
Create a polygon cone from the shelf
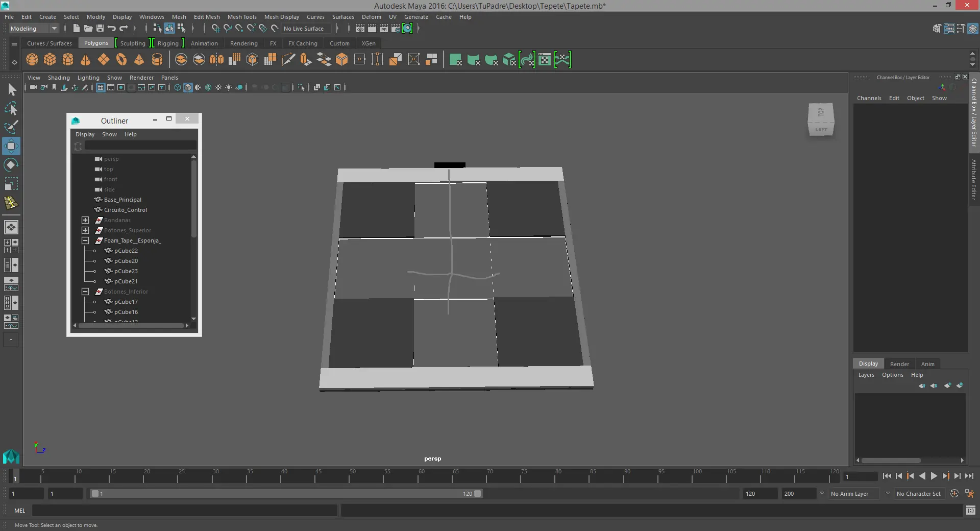click(86, 60)
